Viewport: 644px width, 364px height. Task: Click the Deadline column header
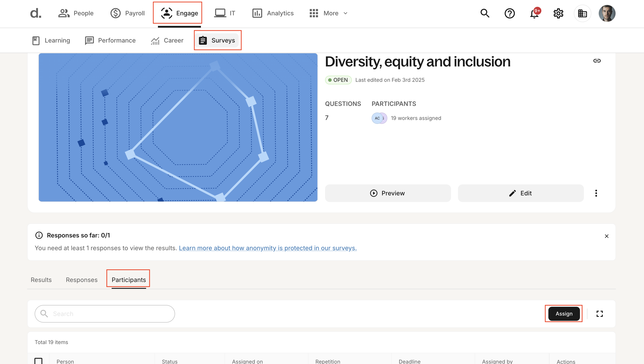pyautogui.click(x=410, y=361)
